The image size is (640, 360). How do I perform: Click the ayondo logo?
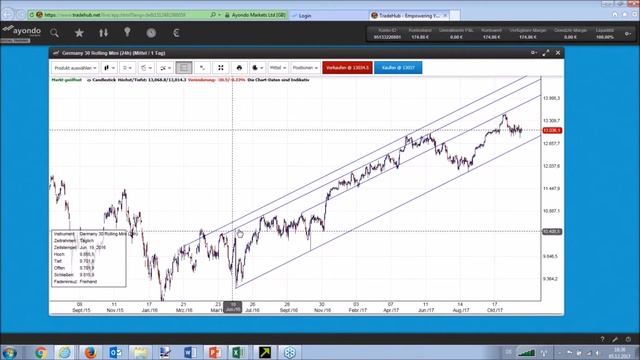[x=22, y=31]
